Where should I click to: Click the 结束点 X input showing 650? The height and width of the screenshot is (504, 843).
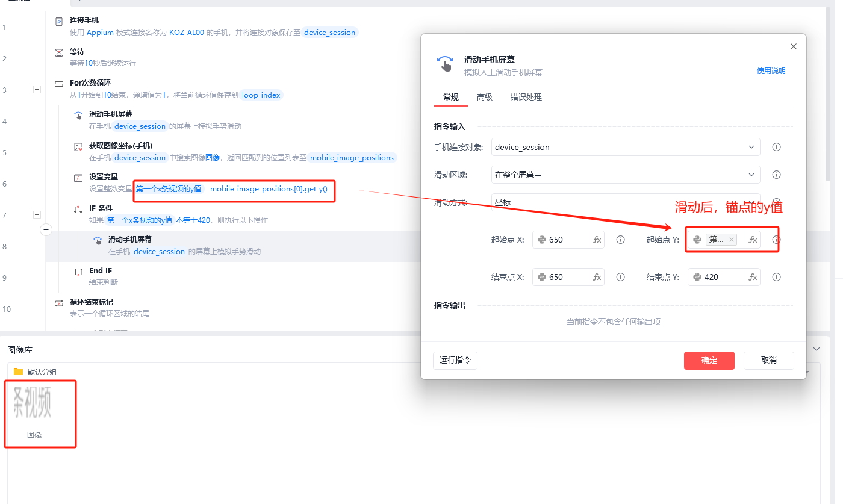tap(561, 277)
